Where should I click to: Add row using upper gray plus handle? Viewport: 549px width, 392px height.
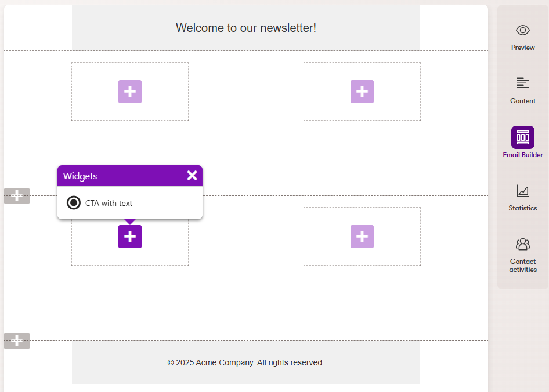17,196
